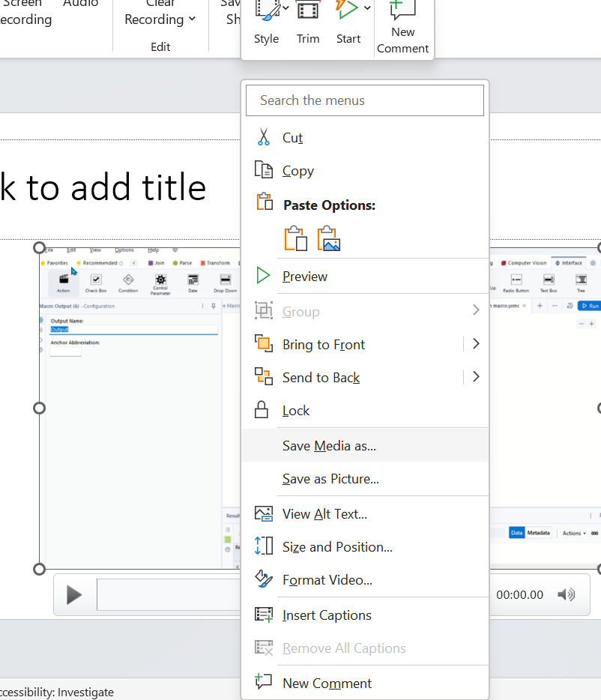The height and width of the screenshot is (700, 601).
Task: Open Format Video... icon
Action: click(264, 579)
